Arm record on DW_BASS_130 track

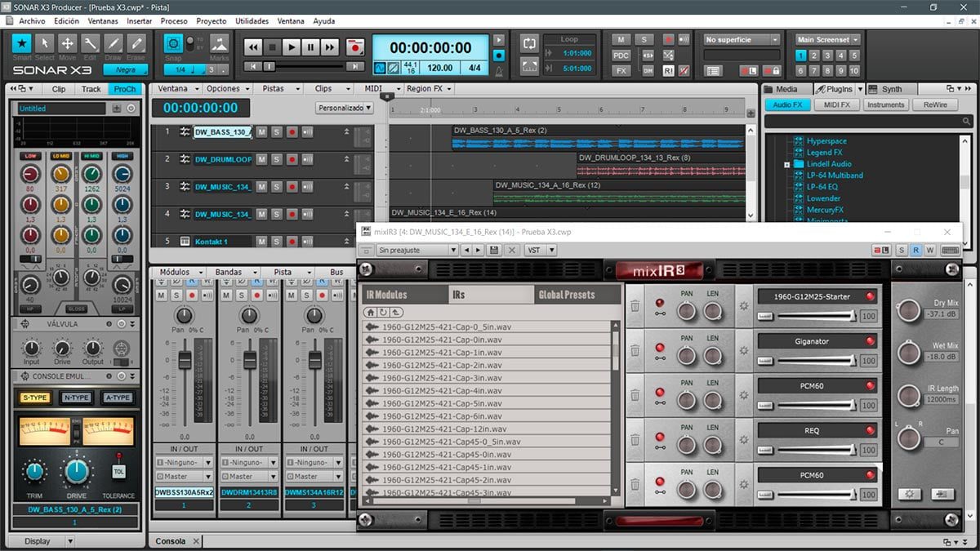[292, 131]
